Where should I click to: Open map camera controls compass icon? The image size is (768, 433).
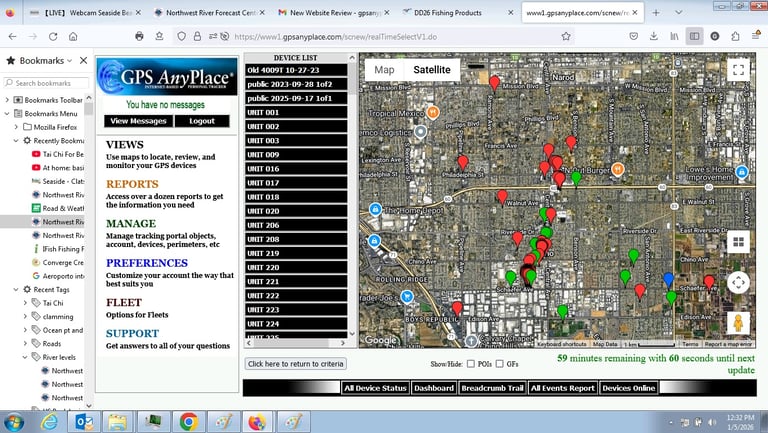(x=738, y=283)
